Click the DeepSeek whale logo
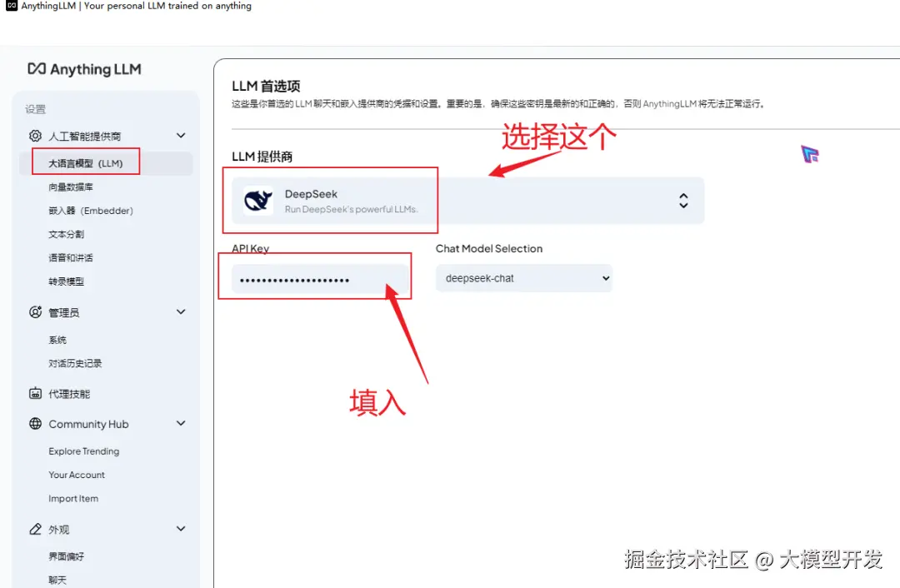 [x=258, y=201]
